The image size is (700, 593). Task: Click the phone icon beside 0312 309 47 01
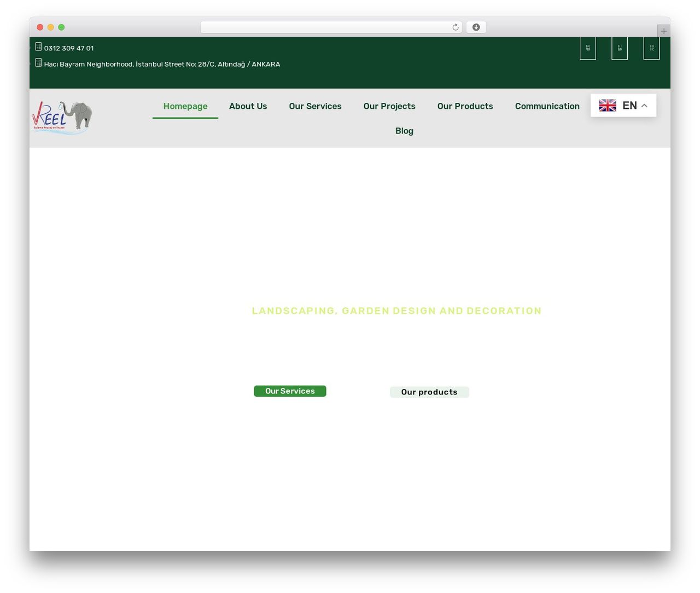tap(38, 46)
